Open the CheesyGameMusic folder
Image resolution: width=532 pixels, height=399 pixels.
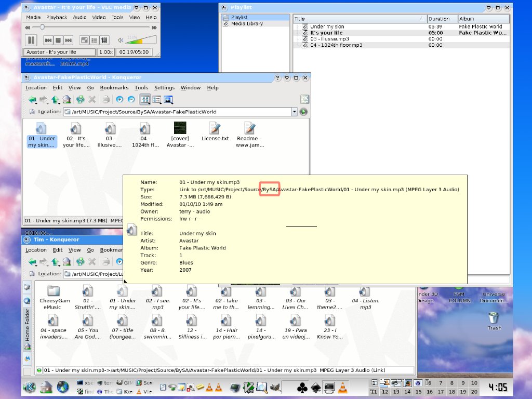[x=55, y=297]
